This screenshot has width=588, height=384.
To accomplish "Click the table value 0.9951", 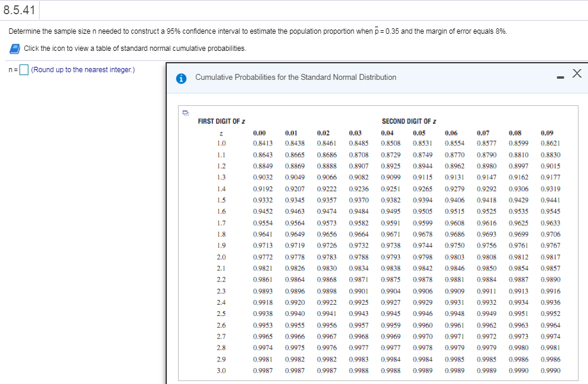I will pyautogui.click(x=518, y=314).
